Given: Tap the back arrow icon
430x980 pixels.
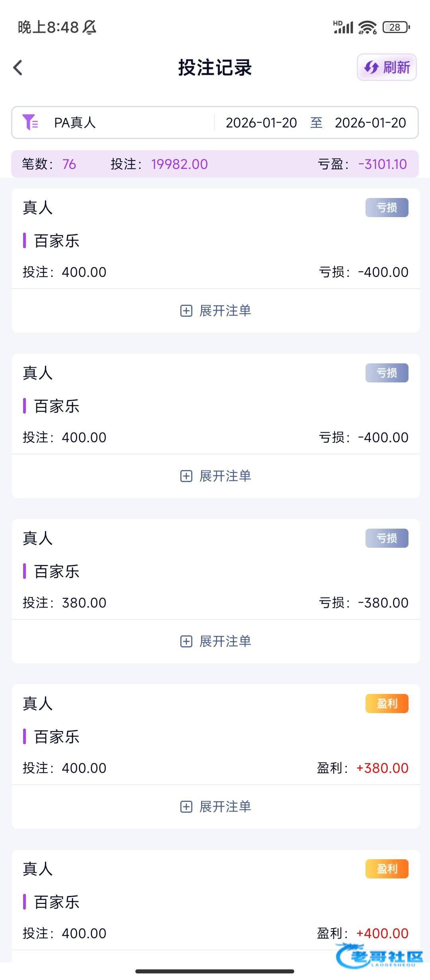Looking at the screenshot, I should pos(18,68).
